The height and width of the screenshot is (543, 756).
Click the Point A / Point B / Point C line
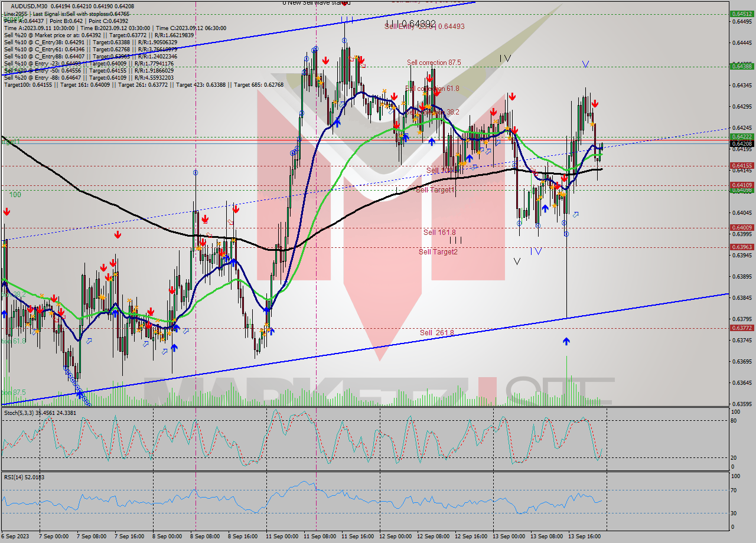tap(67, 21)
